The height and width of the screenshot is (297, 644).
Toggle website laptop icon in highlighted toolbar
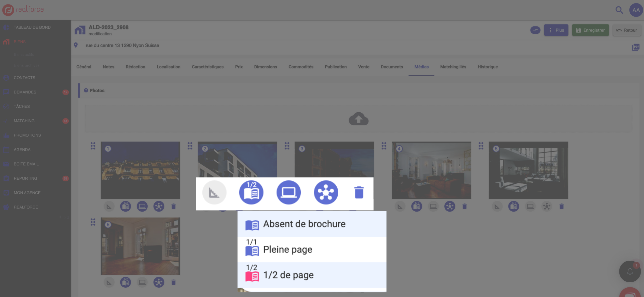(x=289, y=192)
